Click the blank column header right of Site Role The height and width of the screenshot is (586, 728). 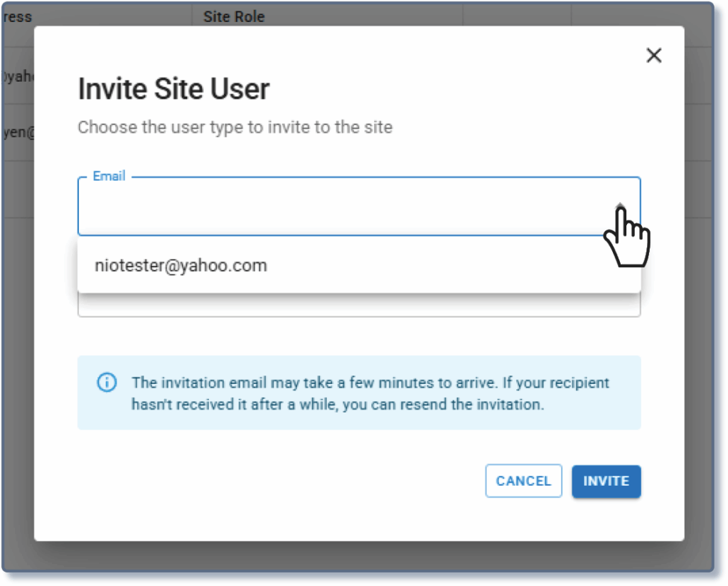point(516,16)
